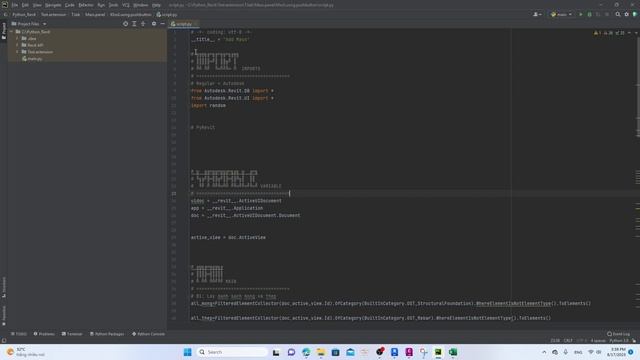Screen dimensions: 640x360
Task: Click the green Run button
Action: coord(581,15)
